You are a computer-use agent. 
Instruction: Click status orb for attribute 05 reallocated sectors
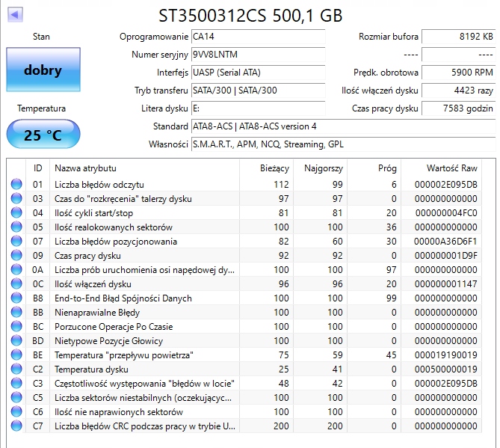[16, 227]
